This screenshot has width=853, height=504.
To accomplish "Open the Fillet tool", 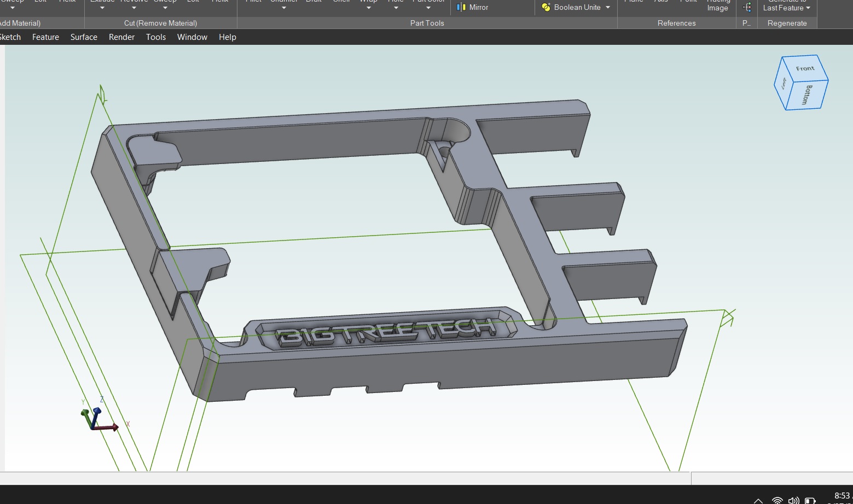I will 253,3.
